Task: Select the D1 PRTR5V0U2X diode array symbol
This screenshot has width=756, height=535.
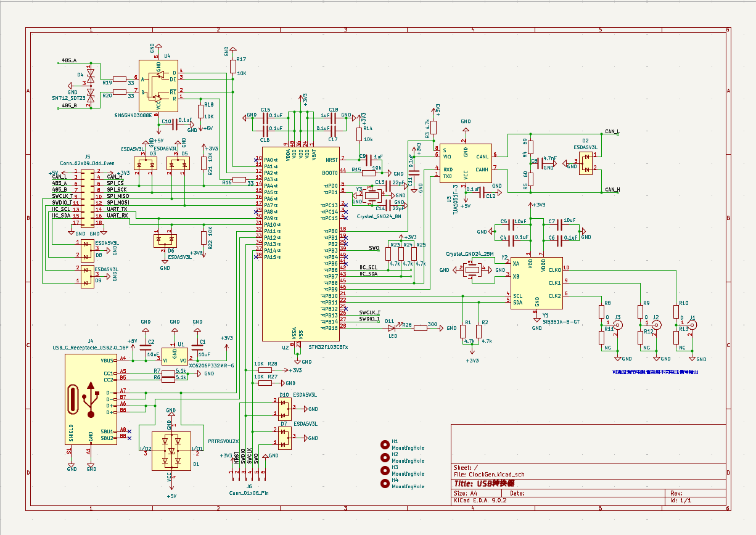Action: point(171,451)
